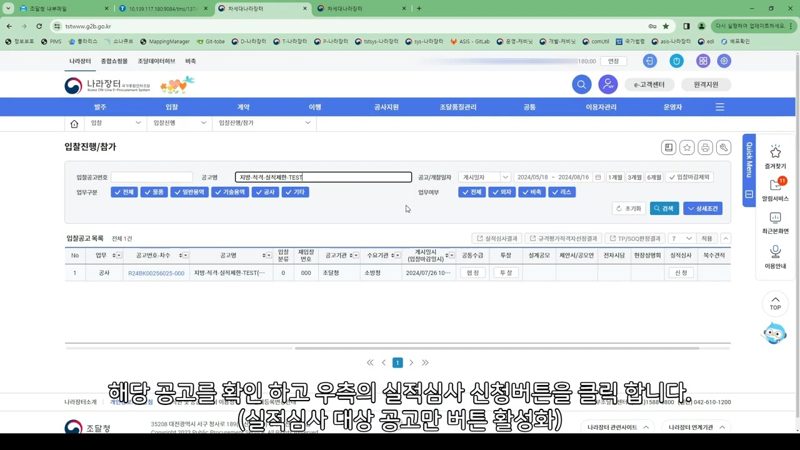Click the 초기화 reset button

point(629,209)
